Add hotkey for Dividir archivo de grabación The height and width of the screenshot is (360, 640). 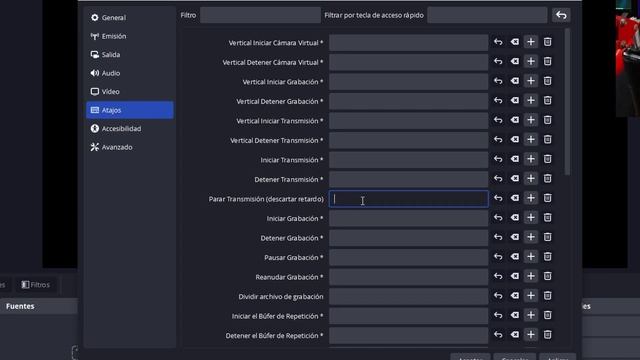[531, 296]
